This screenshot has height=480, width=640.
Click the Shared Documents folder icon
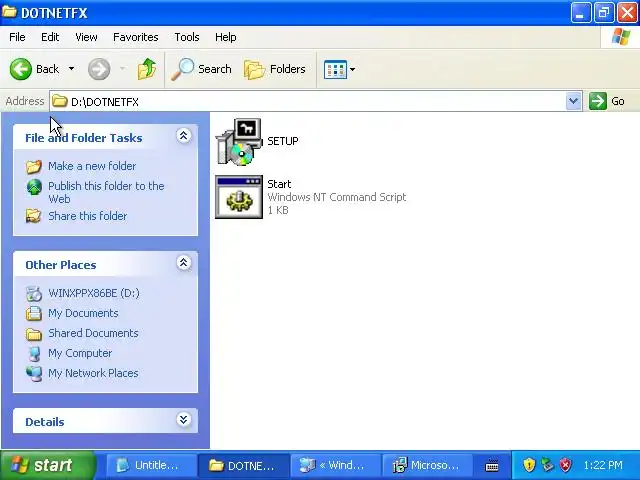pos(34,334)
